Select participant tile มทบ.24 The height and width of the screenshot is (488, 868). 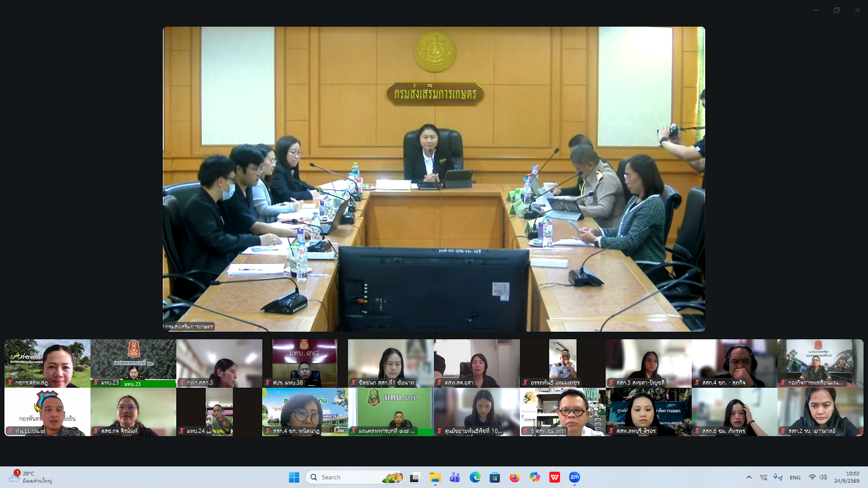pos(219,412)
